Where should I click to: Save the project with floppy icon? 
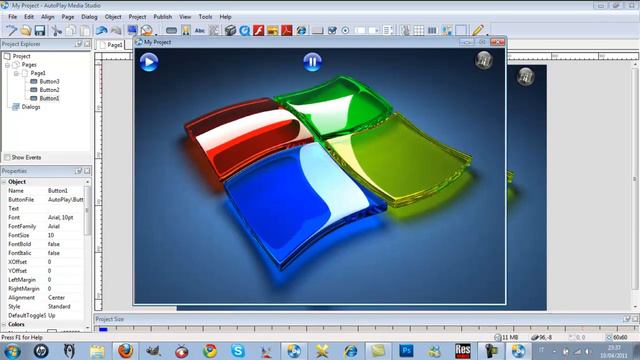coord(40,31)
